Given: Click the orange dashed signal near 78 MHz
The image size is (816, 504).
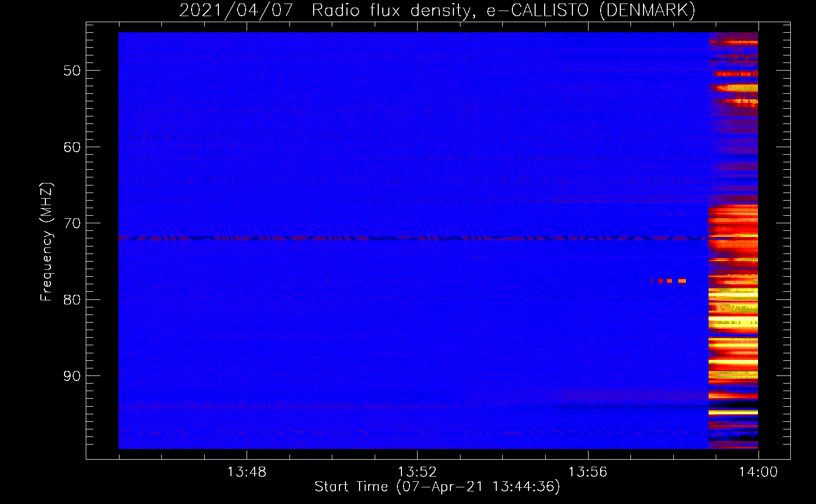Looking at the screenshot, I should tap(668, 281).
